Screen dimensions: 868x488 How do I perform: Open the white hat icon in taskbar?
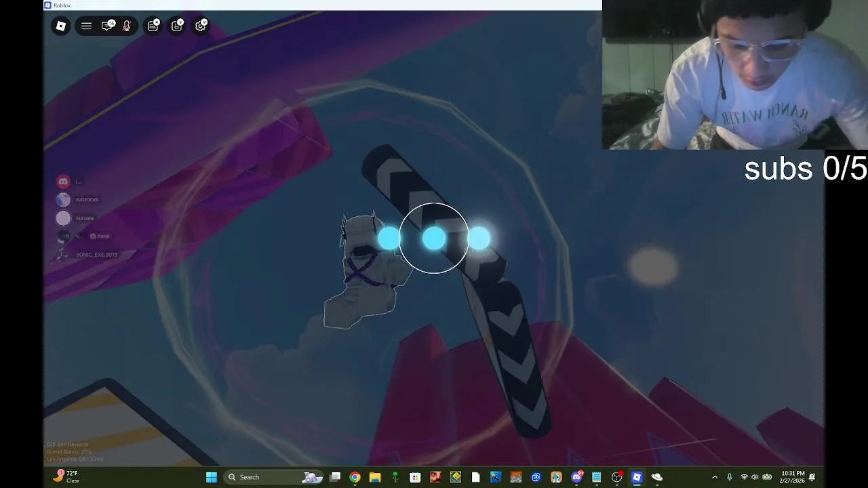[x=657, y=477]
